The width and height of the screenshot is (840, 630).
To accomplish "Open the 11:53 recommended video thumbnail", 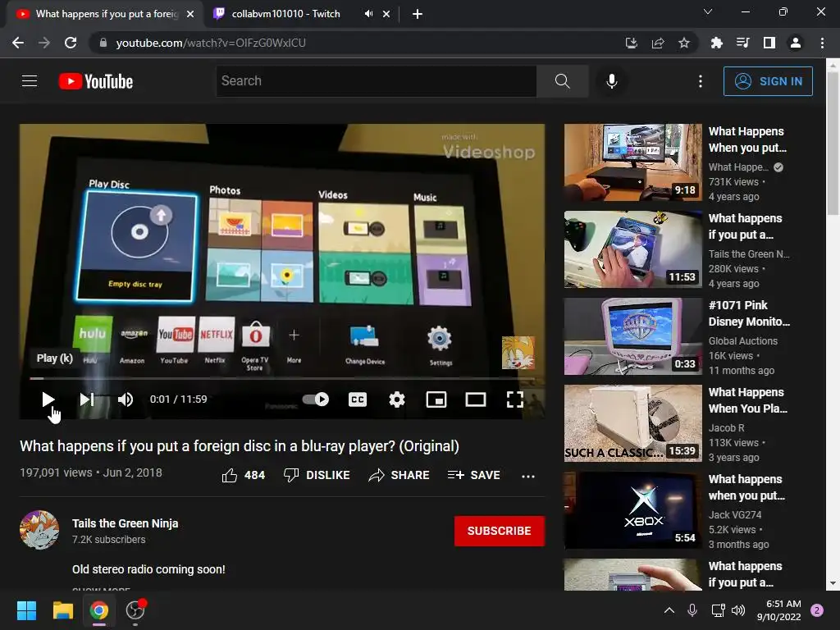I will (632, 249).
